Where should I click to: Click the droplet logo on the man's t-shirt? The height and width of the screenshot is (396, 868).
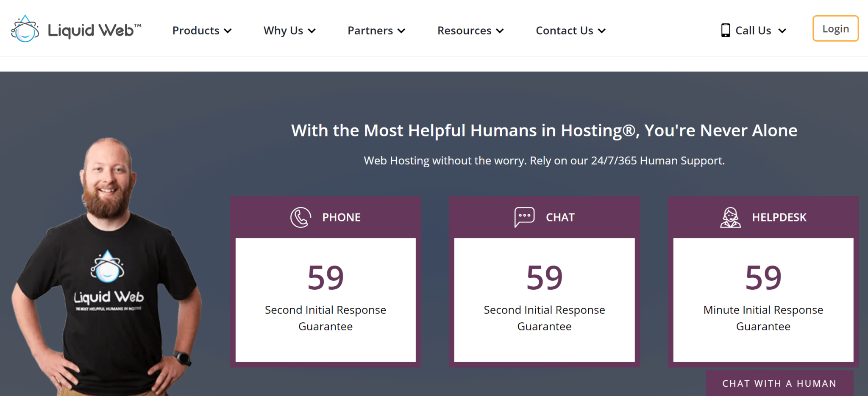click(x=107, y=266)
